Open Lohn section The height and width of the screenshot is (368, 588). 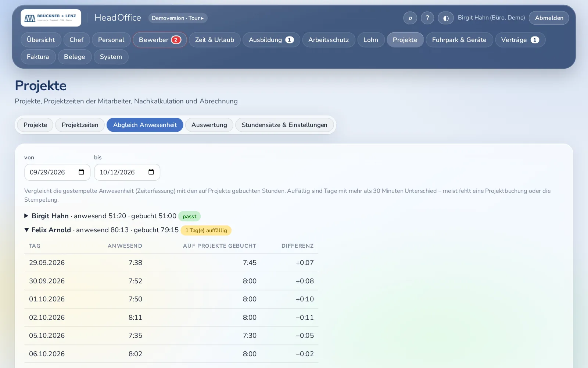tap(371, 40)
